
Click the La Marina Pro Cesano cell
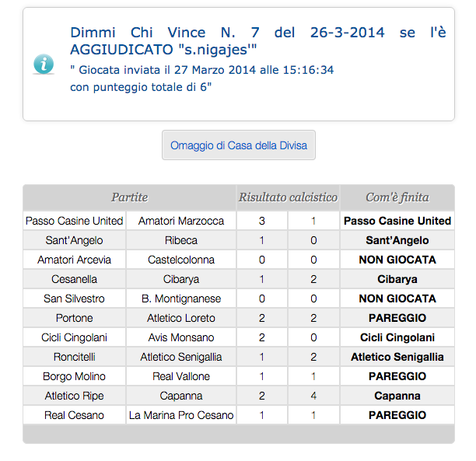pos(181,415)
